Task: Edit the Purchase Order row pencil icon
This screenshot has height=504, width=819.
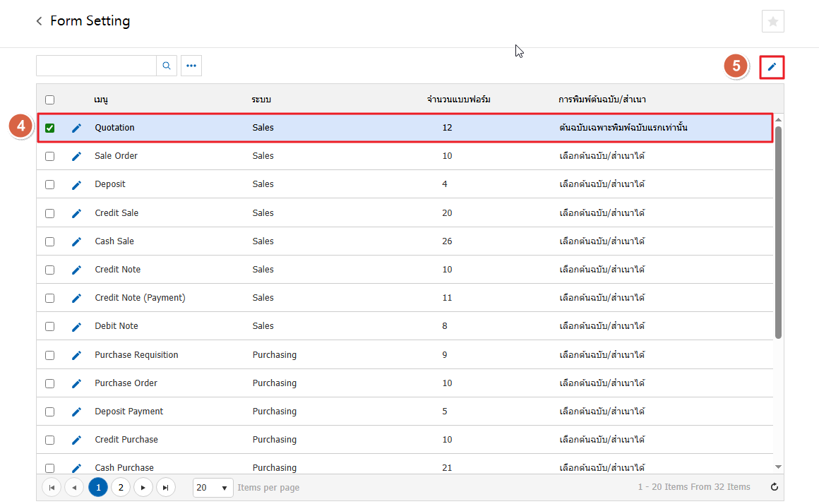Action: tap(77, 383)
